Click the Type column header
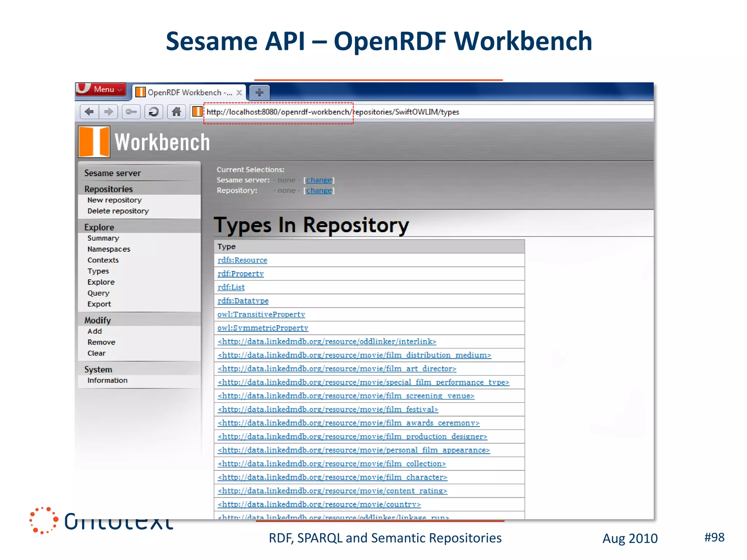Screen dimensions: 747x560 [x=369, y=246]
